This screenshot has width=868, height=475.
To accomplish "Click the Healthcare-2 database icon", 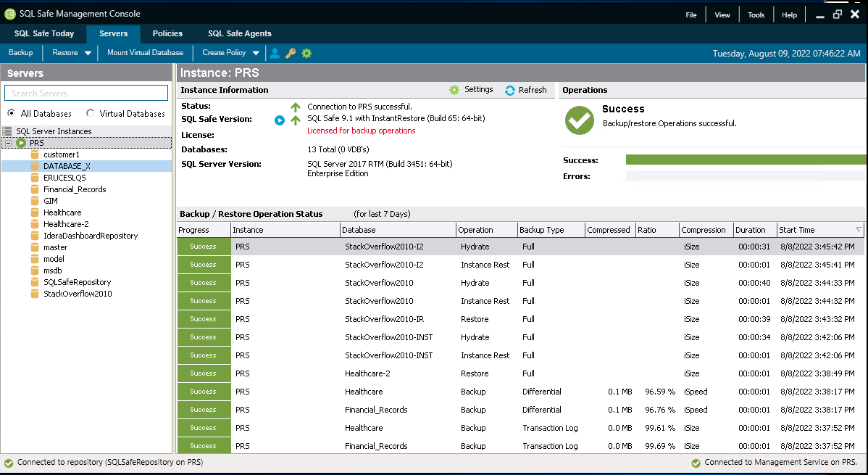I will 35,225.
